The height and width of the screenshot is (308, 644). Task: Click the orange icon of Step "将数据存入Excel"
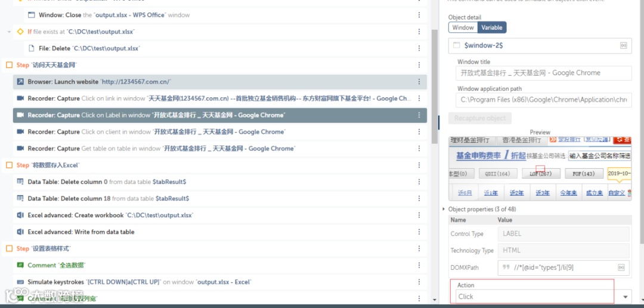point(9,165)
